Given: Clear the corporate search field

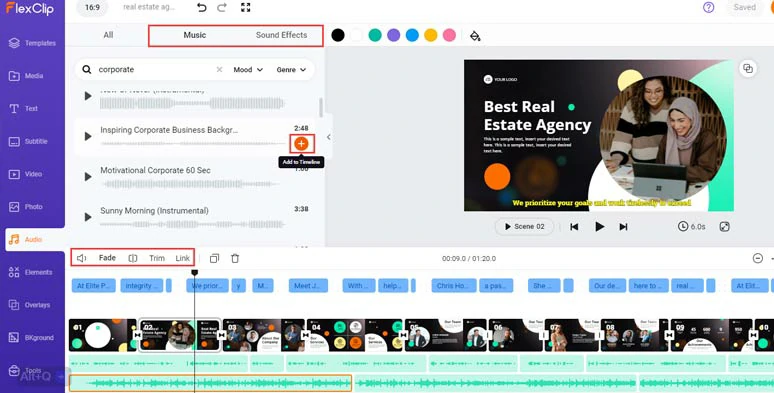Looking at the screenshot, I should coord(219,70).
